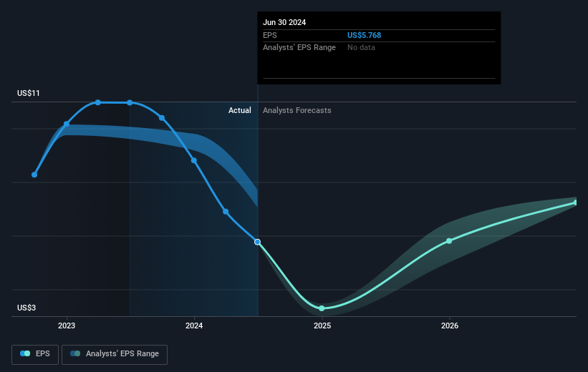Click the EPS legend color pill icon

pyautogui.click(x=25, y=353)
